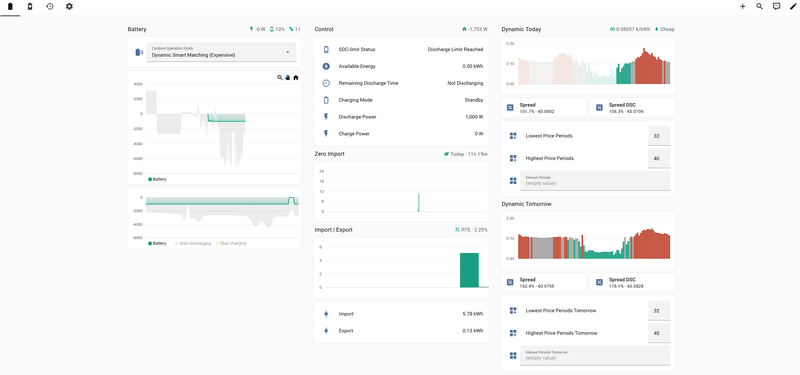
Task: Open Spread card under Dynamic Today
Action: click(544, 108)
